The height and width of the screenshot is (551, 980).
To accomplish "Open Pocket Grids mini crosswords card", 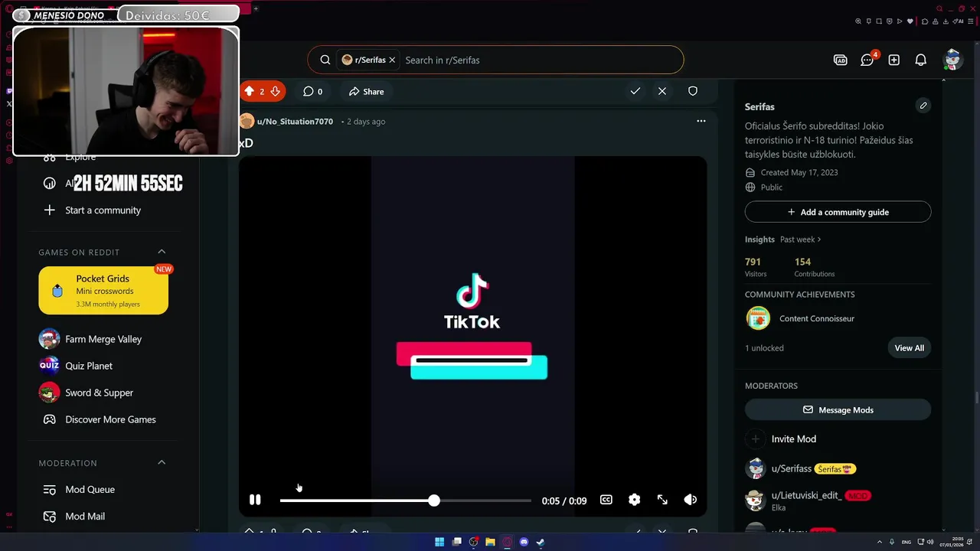I will [x=103, y=290].
